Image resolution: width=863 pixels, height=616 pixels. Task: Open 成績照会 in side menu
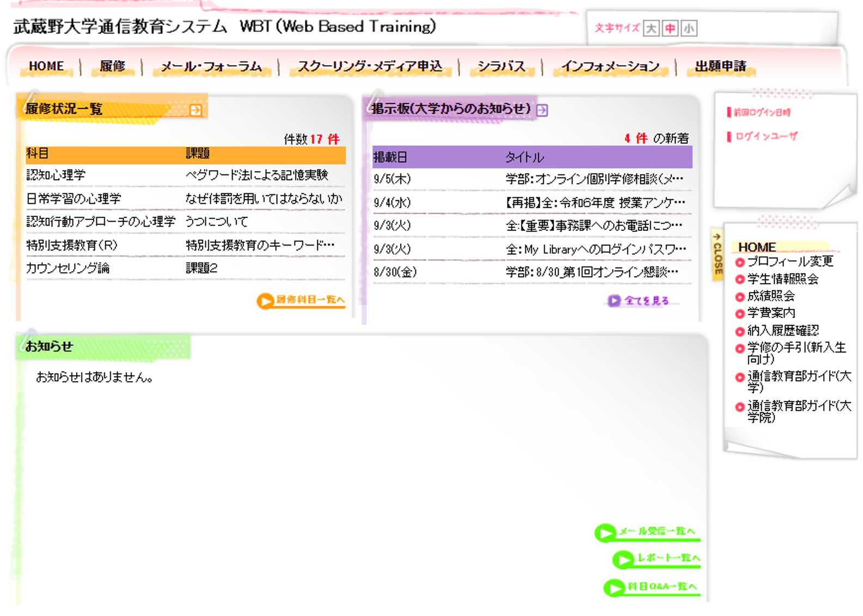pyautogui.click(x=770, y=296)
